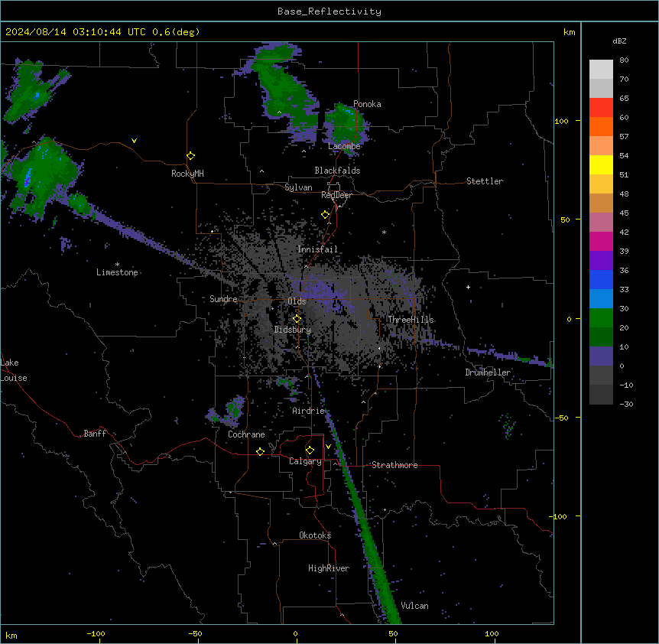Image resolution: width=659 pixels, height=644 pixels.
Task: Click the dark gray -30 to -10 legend swatch
Action: coord(601,395)
